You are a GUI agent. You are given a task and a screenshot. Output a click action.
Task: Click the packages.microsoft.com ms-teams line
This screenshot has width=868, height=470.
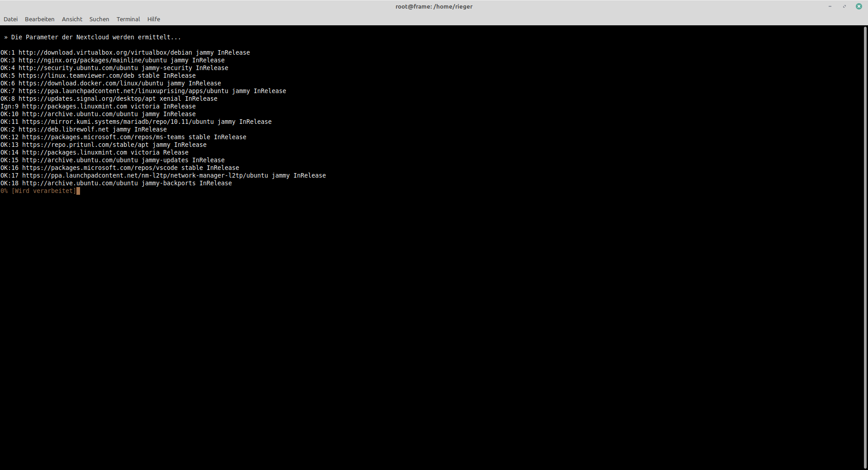[x=123, y=137]
